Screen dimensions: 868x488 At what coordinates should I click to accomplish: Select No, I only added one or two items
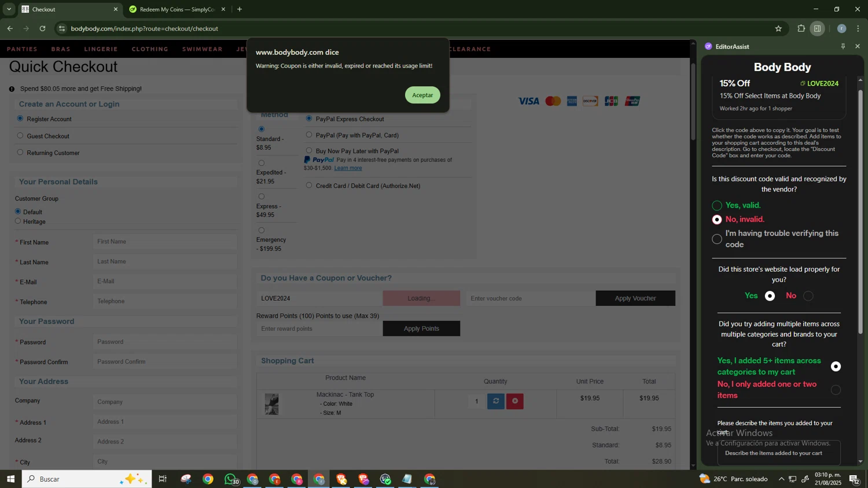pos(836,390)
